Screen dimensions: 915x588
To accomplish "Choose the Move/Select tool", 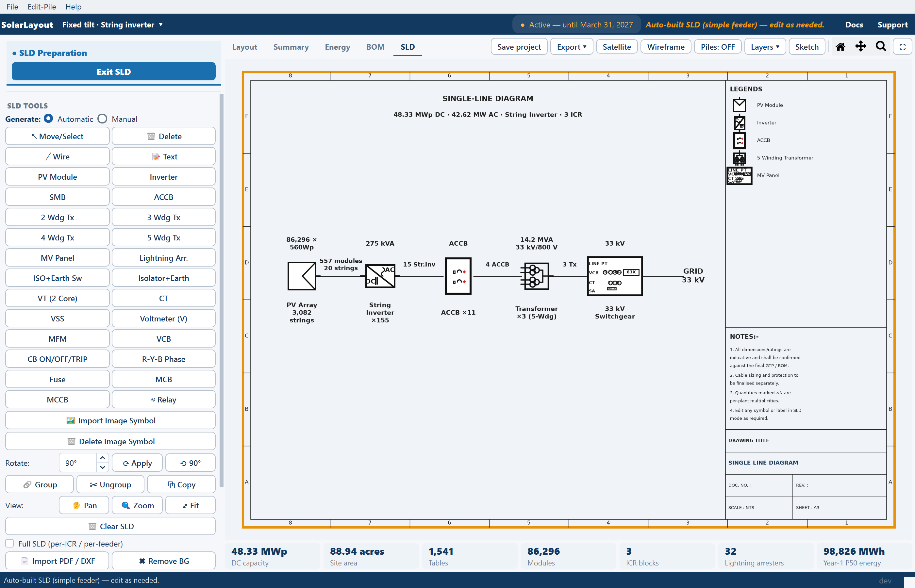I will pyautogui.click(x=57, y=136).
